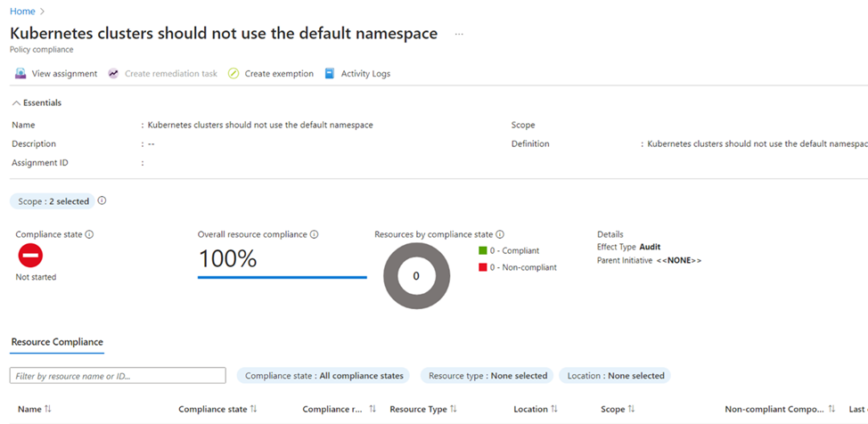The image size is (868, 424).
Task: Collapse the Essentials section
Action: pyautogui.click(x=37, y=103)
